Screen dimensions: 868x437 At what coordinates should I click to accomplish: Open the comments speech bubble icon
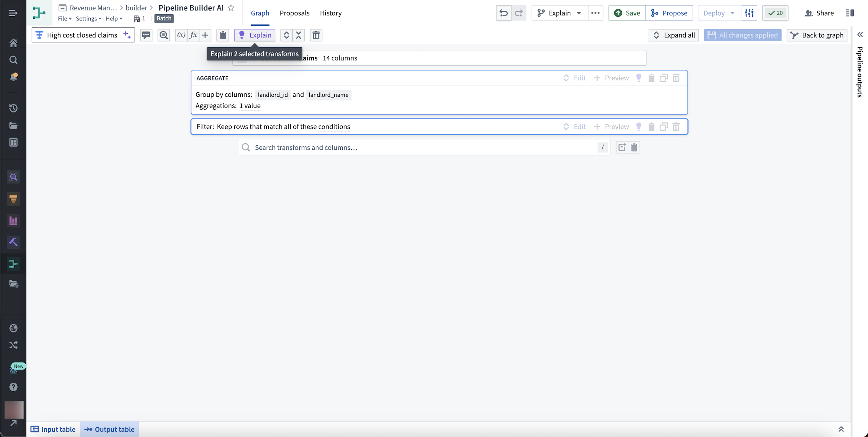tap(146, 35)
